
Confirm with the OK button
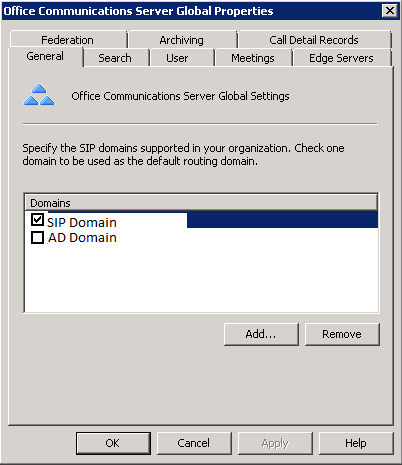[x=113, y=443]
